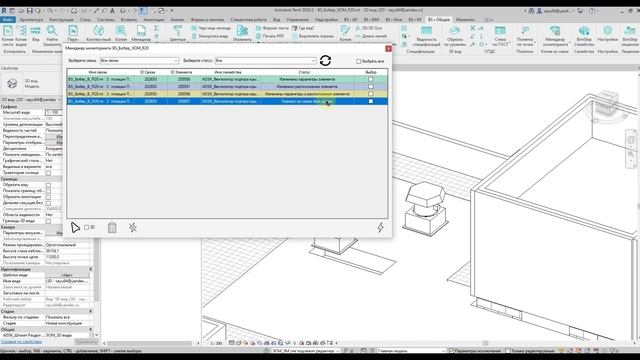Collapse the Стадии section in Properties
This screenshot has width=640, height=360.
tap(91, 311)
